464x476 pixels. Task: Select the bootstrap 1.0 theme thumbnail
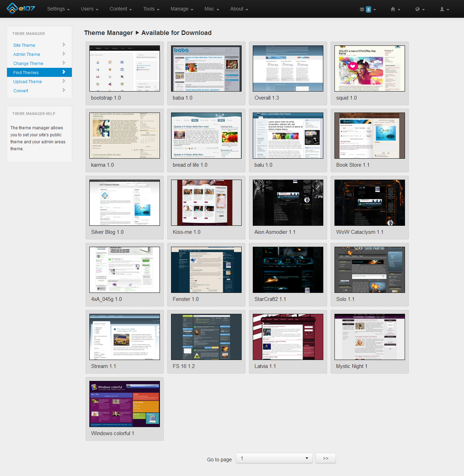(125, 68)
